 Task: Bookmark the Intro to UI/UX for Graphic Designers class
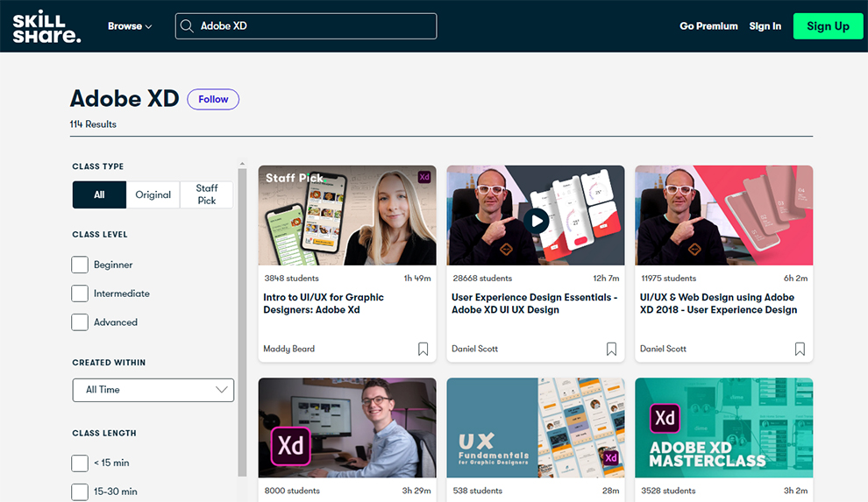pyautogui.click(x=423, y=349)
